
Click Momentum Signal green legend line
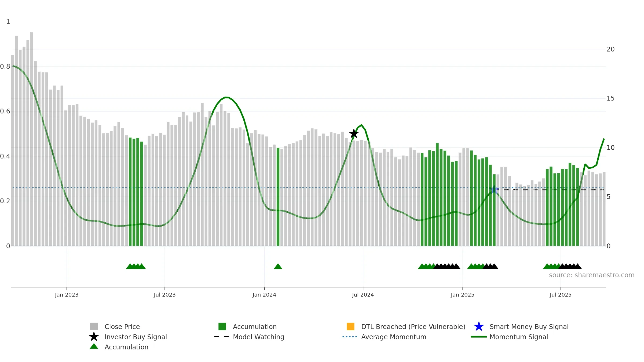click(x=479, y=337)
